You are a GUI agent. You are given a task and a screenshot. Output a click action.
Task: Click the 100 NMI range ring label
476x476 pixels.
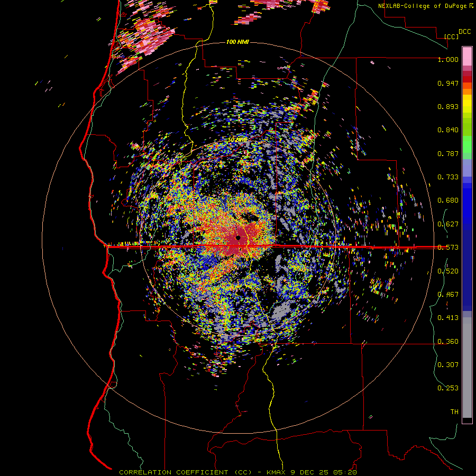tap(237, 42)
